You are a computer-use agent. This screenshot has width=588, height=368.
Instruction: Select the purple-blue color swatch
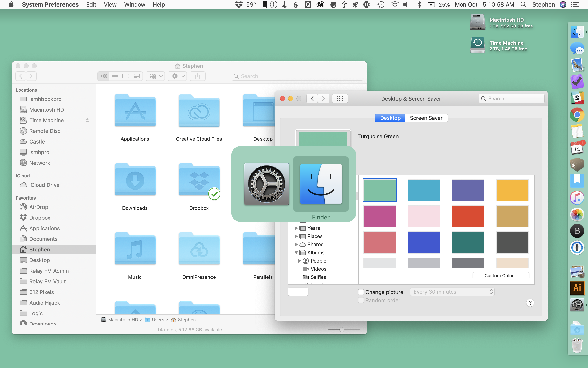coord(468,190)
